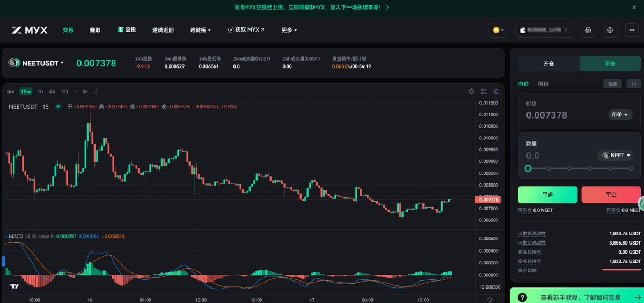Open the 市价 price type dropdown
Viewport: 644px width, 303px height.
click(620, 115)
